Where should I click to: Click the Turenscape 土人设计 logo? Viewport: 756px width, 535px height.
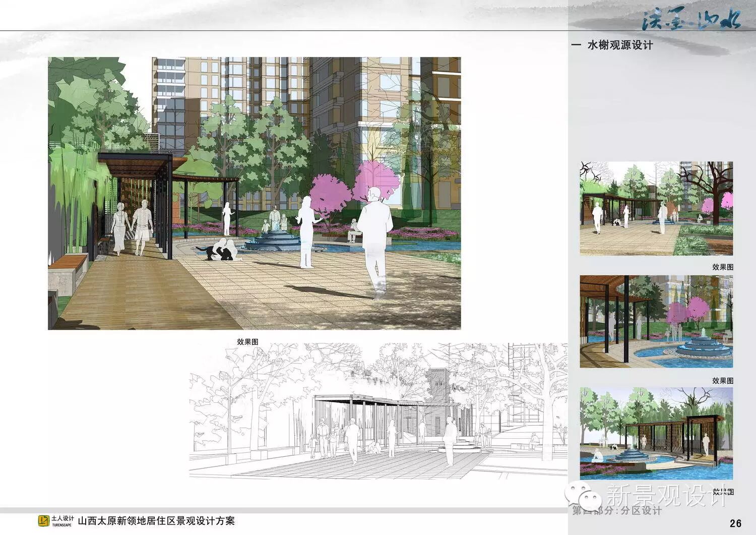(56, 521)
